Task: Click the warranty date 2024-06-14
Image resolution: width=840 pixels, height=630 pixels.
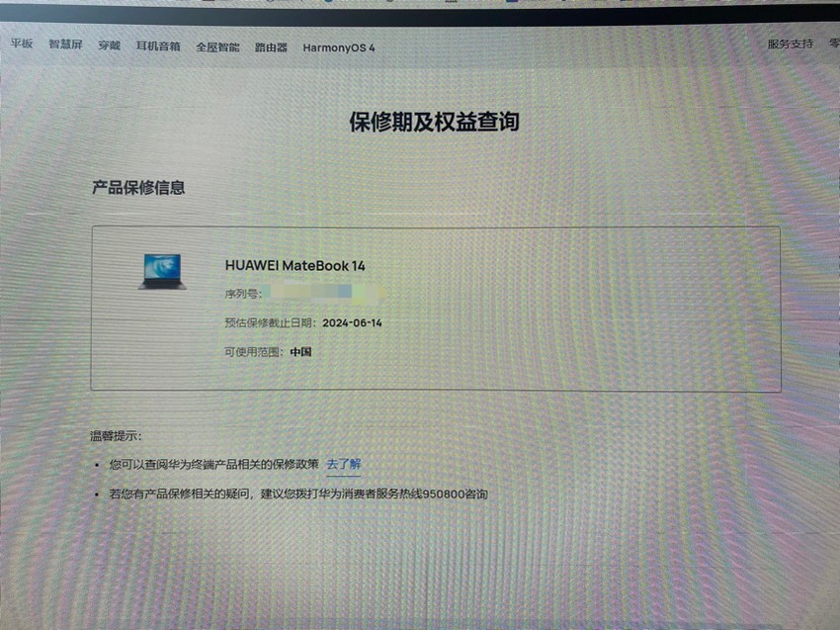Action: pyautogui.click(x=352, y=322)
